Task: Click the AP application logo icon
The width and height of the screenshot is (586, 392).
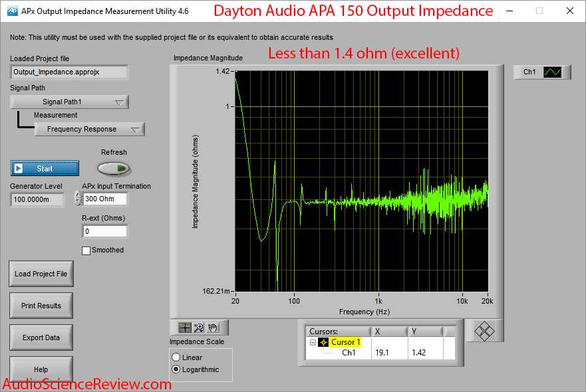Action: coord(12,11)
